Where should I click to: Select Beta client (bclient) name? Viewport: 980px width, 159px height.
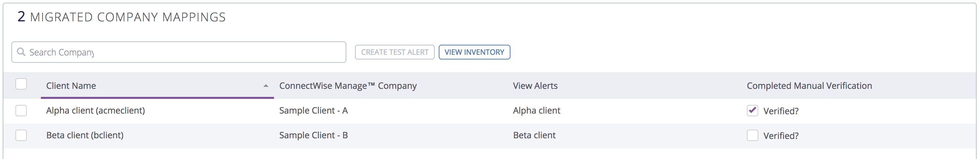85,135
